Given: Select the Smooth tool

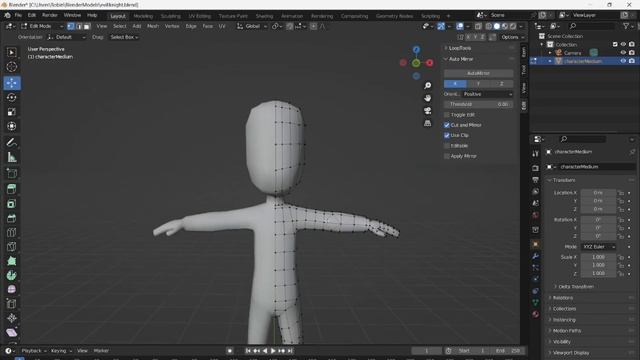Looking at the screenshot, I should (x=11, y=289).
